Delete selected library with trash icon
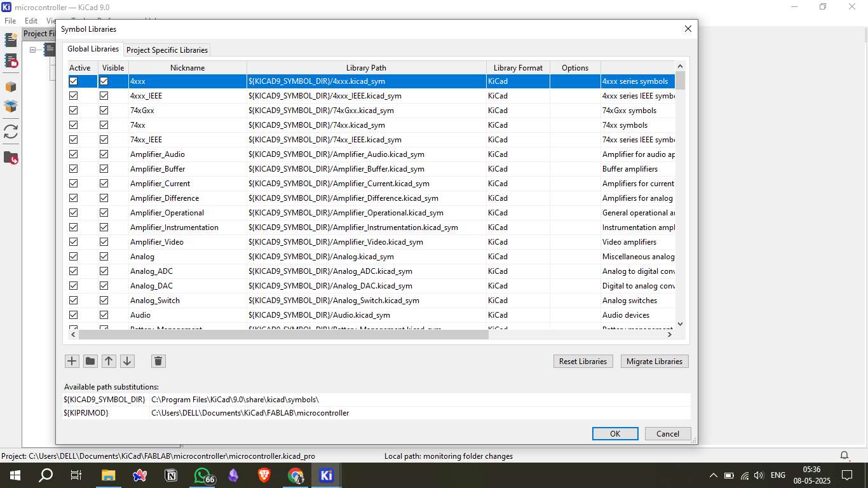This screenshot has height=488, width=868. 158,361
